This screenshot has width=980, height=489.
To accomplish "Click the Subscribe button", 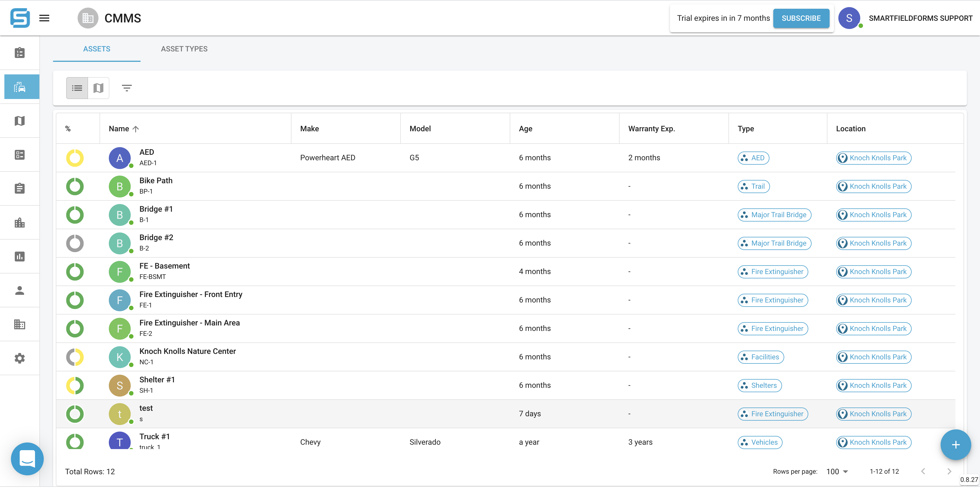I will coord(801,18).
